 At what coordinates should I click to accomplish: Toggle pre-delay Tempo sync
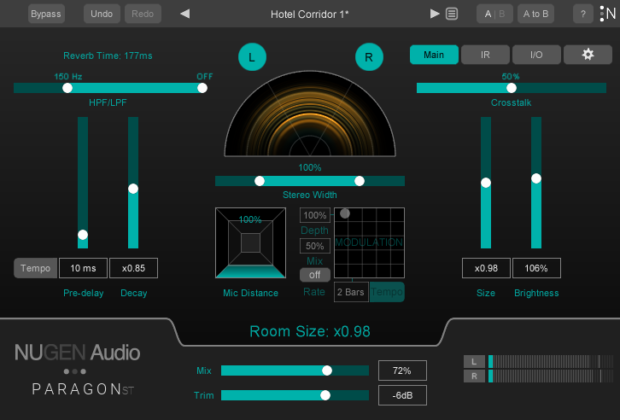(36, 268)
